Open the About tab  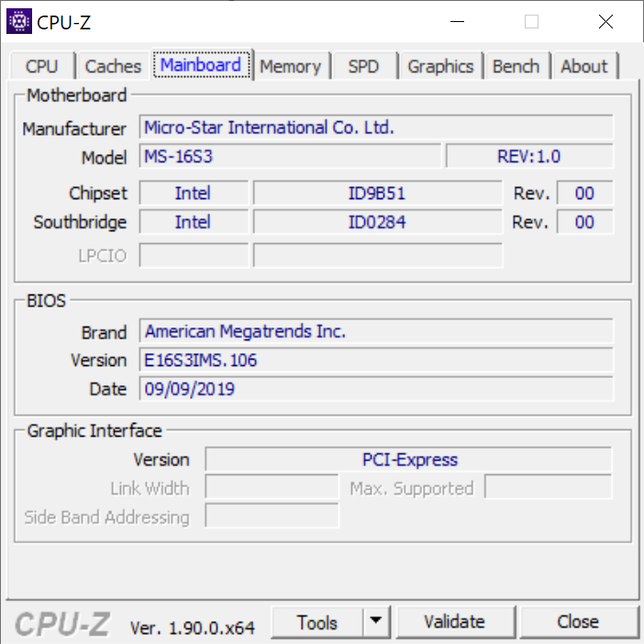pyautogui.click(x=583, y=66)
